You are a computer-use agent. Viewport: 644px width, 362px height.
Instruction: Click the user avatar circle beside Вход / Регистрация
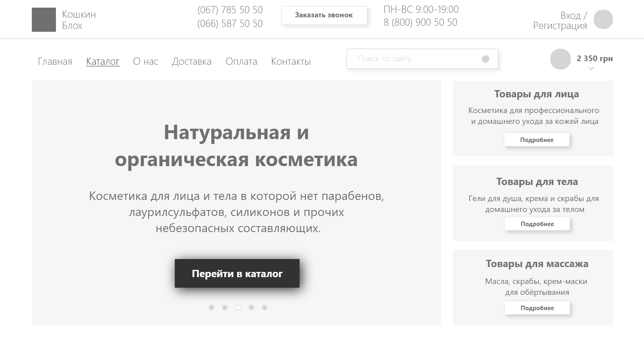click(x=603, y=19)
